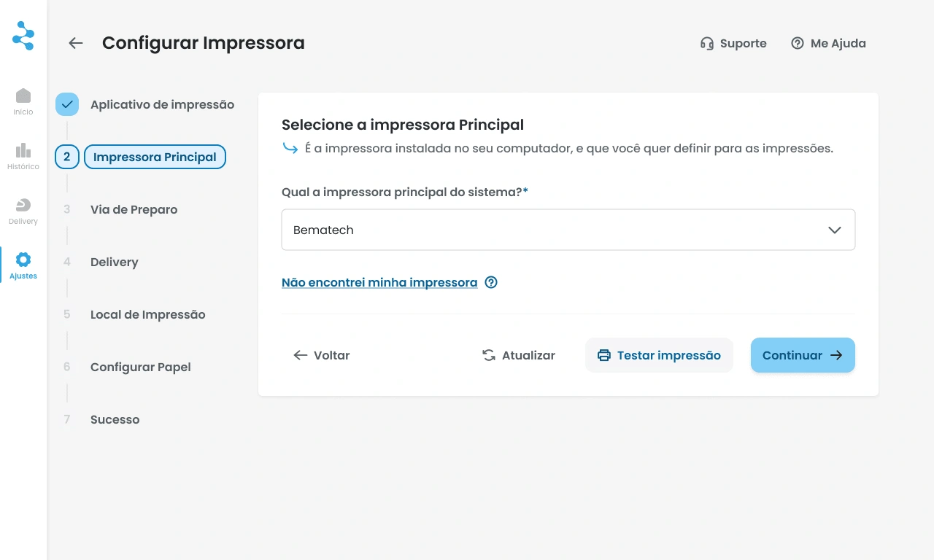This screenshot has height=560, width=934.
Task: Open the Início home icon
Action: coord(23,96)
